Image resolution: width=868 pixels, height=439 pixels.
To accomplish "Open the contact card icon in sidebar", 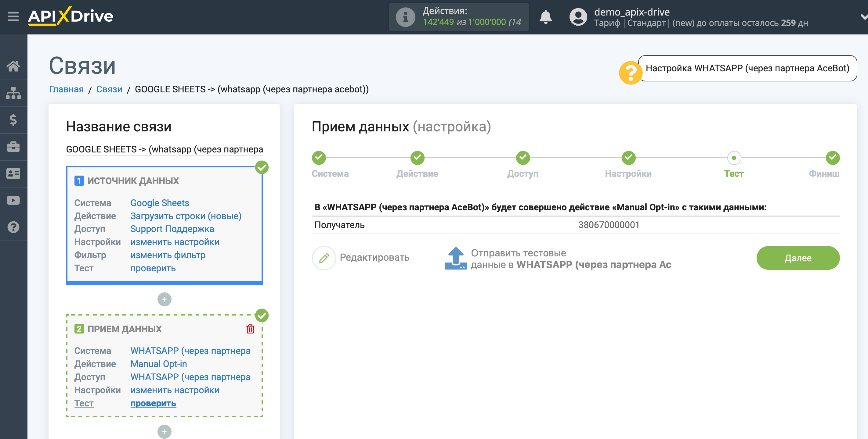I will 13,173.
